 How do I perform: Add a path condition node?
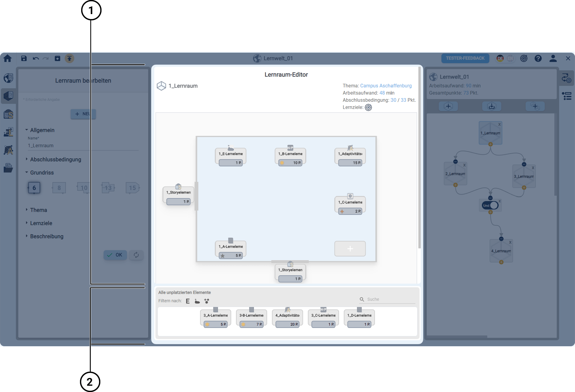click(x=535, y=106)
